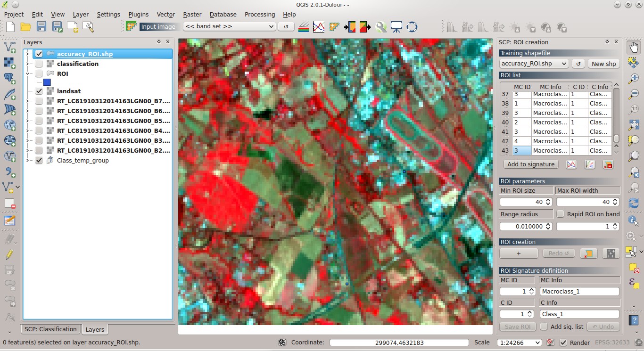The width and height of the screenshot is (644, 351).
Task: Activate the Zoom In tool
Action: coord(634,78)
